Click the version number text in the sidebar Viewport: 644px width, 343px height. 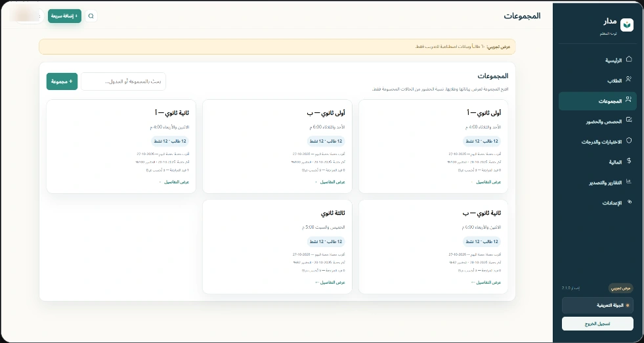point(571,288)
